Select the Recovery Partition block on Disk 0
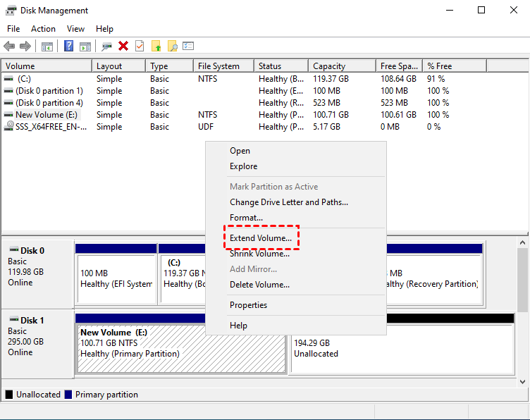Viewport: 530px width, 420px height. click(435, 274)
